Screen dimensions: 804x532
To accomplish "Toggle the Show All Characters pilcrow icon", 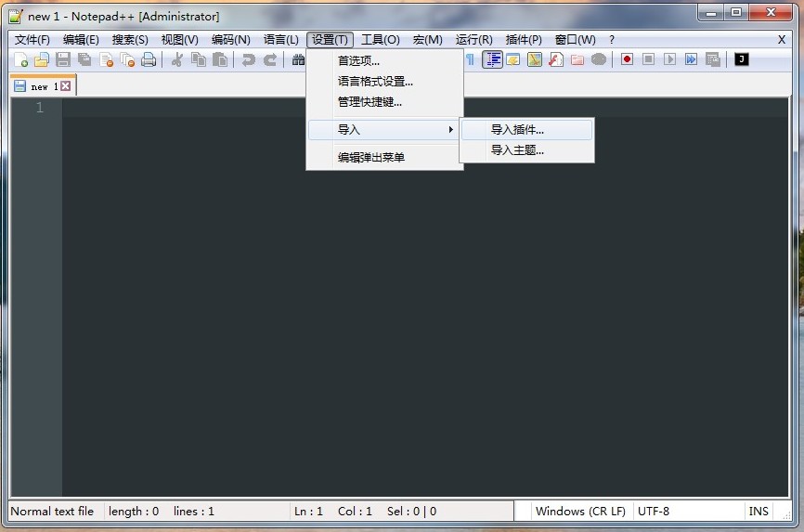I will click(470, 60).
